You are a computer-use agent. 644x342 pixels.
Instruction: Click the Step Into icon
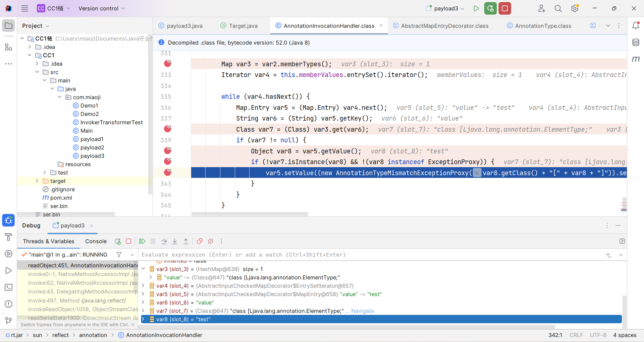(x=175, y=241)
